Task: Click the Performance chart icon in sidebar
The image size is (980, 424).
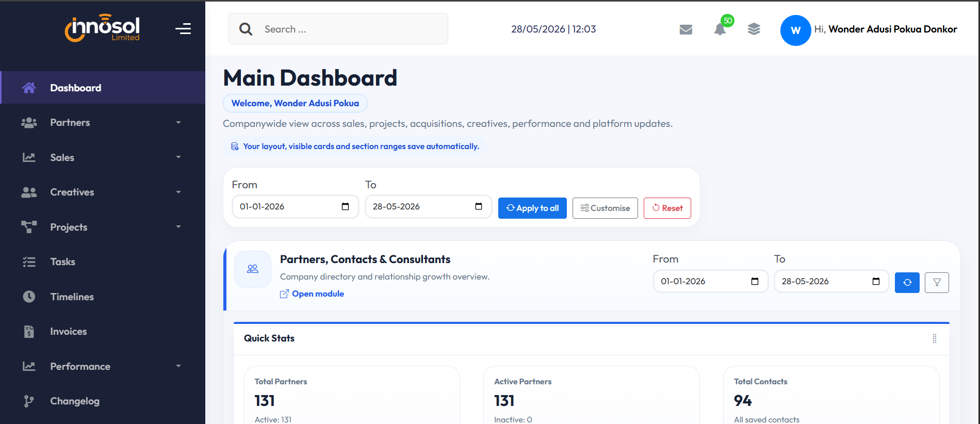Action: click(29, 366)
